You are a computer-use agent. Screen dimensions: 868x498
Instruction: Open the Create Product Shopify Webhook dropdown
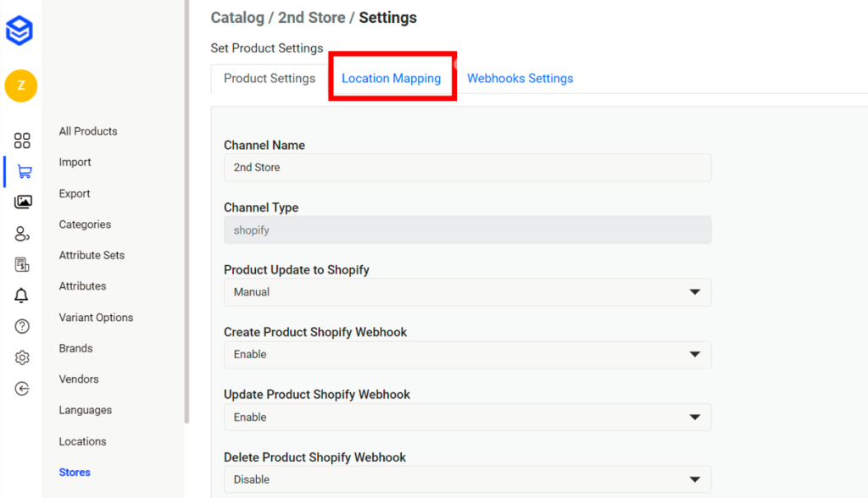467,355
